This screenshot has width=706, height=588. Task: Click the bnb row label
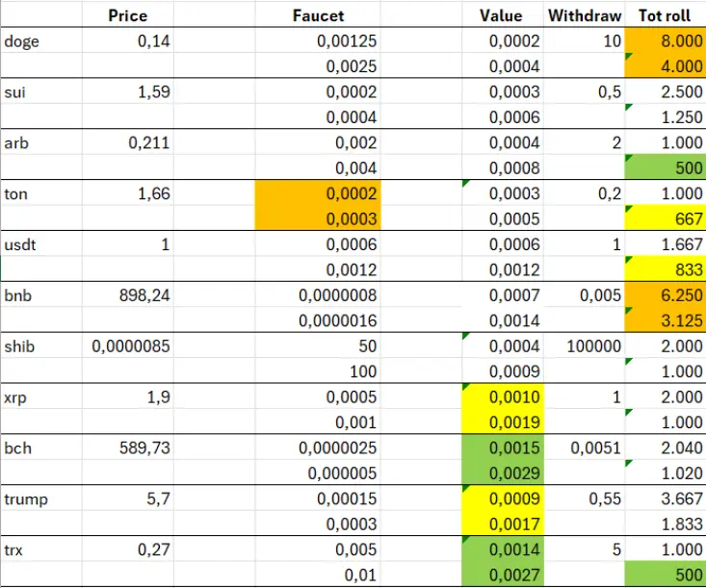41,295
